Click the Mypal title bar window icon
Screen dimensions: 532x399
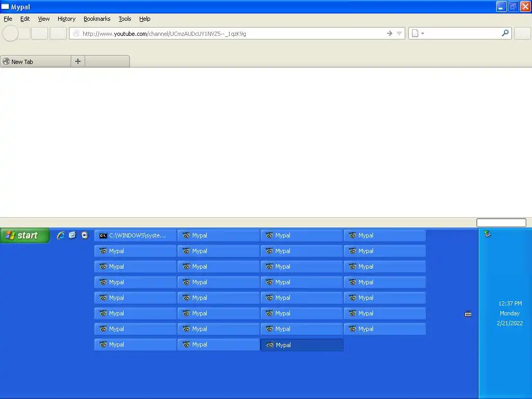coord(5,7)
